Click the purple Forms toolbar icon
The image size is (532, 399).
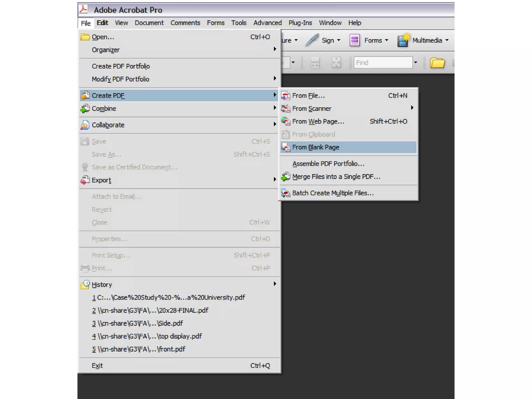coord(355,40)
